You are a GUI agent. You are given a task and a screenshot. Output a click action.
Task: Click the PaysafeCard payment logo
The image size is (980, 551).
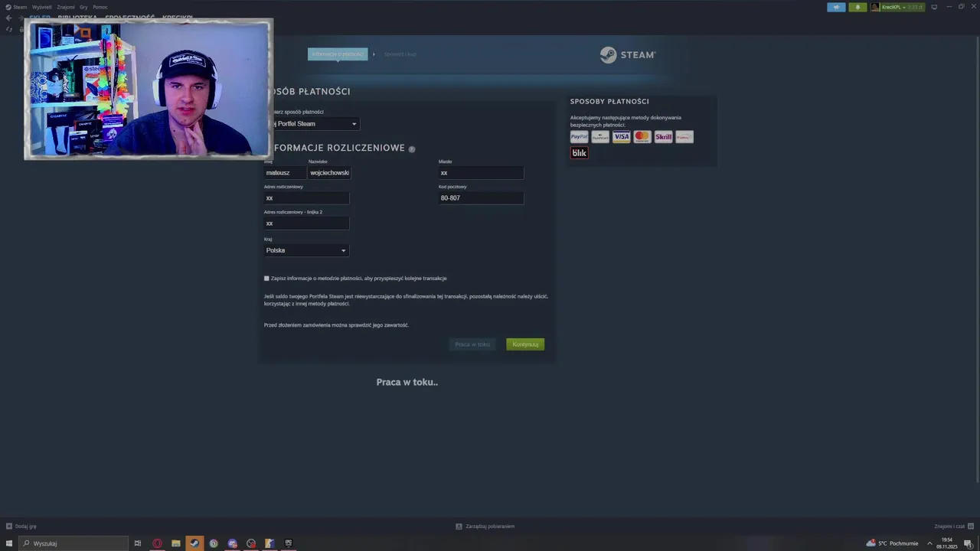600,137
